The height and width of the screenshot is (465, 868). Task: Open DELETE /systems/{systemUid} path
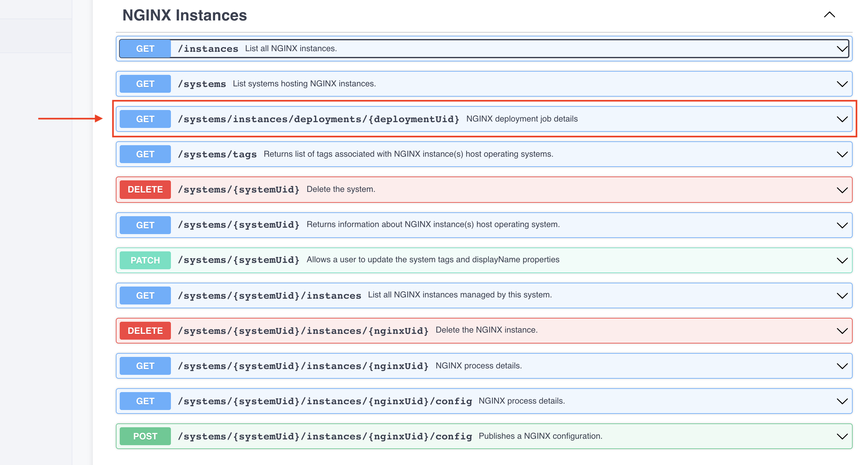pyautogui.click(x=238, y=190)
